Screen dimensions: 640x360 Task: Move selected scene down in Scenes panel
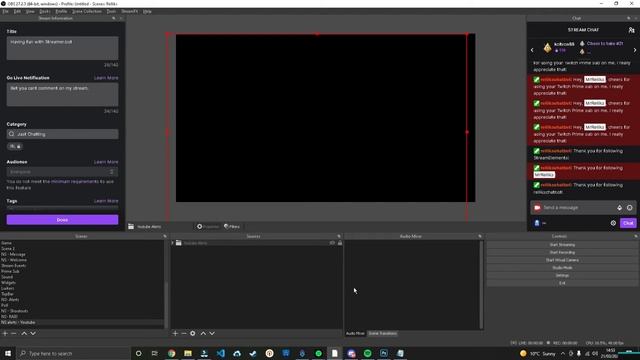tap(33, 333)
